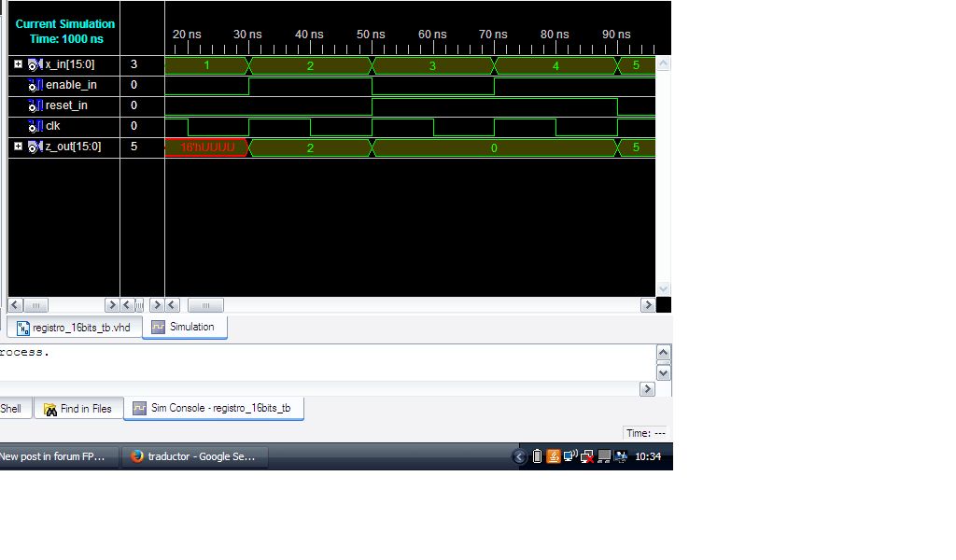
Task: Select the reset_in signal icon
Action: [x=35, y=106]
